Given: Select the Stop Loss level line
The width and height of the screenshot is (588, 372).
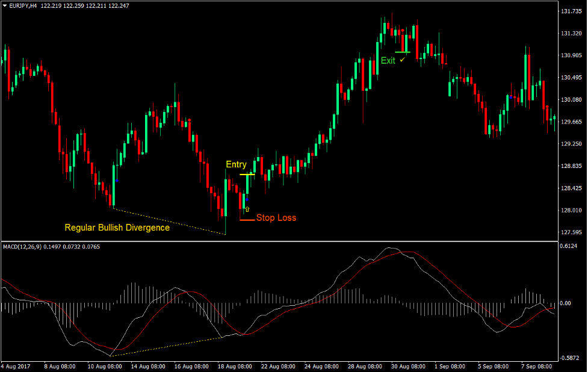Looking at the screenshot, I should (x=246, y=220).
